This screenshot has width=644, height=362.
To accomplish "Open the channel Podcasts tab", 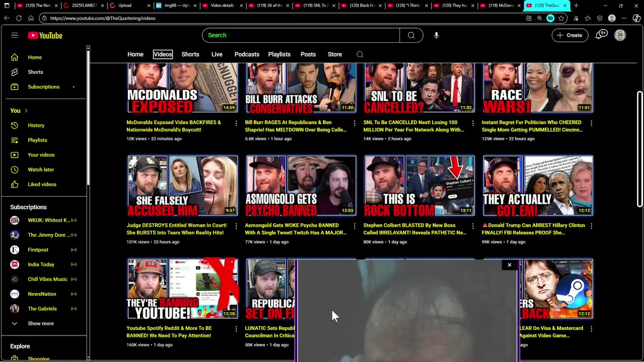I will tap(247, 54).
